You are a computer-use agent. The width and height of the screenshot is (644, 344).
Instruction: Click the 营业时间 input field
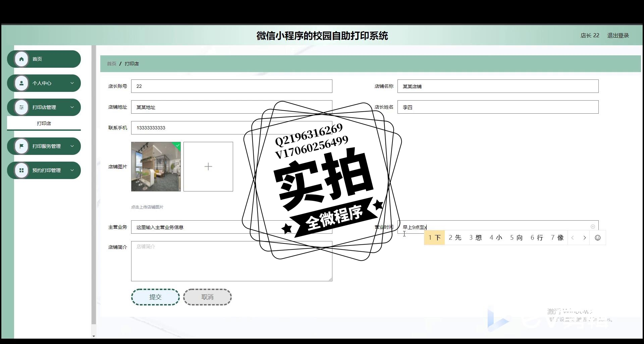pyautogui.click(x=498, y=227)
